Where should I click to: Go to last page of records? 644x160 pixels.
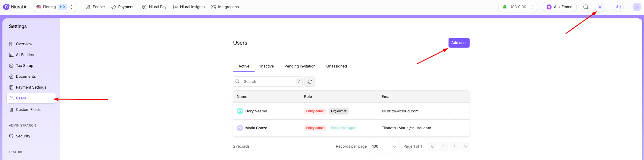click(465, 146)
